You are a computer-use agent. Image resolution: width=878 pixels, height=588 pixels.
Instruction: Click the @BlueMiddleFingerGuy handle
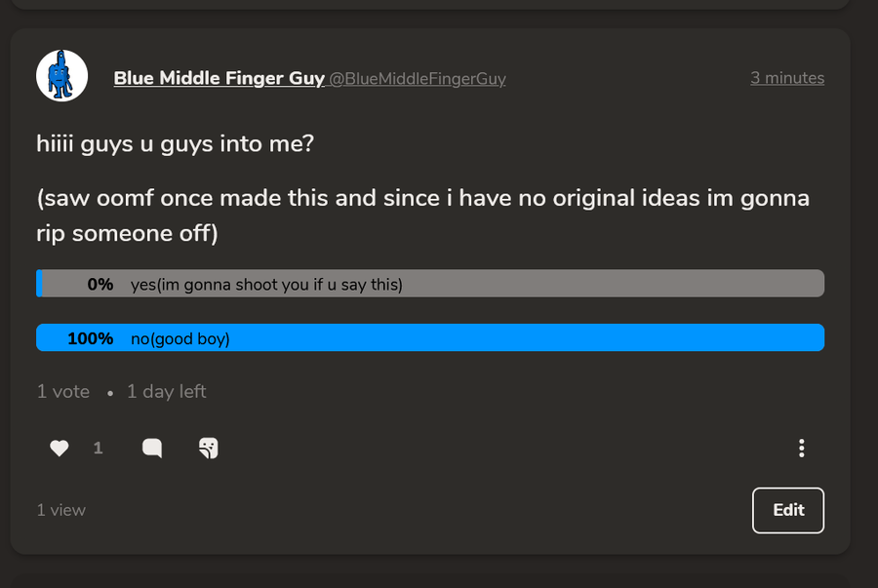click(418, 79)
